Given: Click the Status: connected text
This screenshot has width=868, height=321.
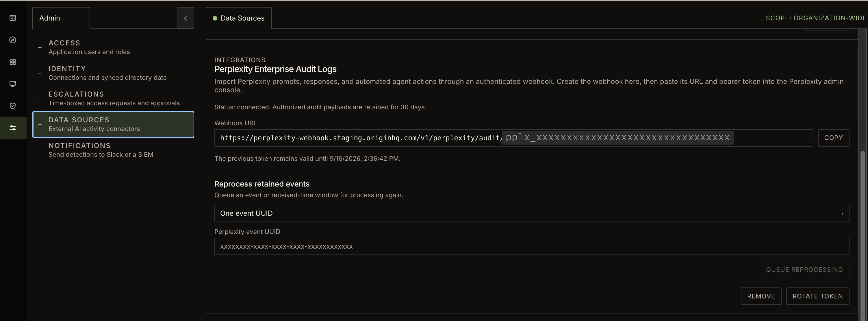Looking at the screenshot, I should (x=320, y=107).
